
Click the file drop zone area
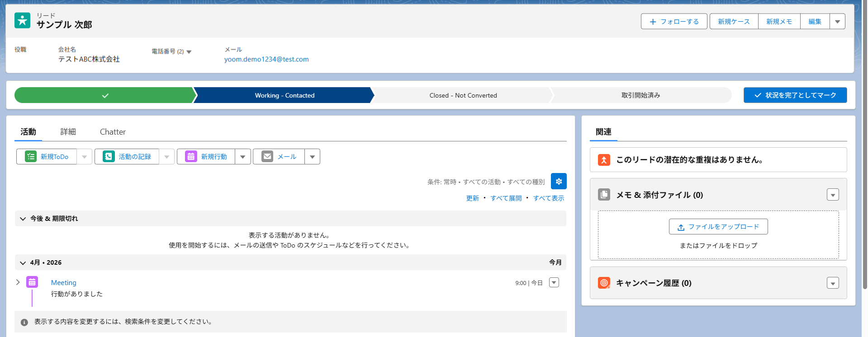pos(718,234)
